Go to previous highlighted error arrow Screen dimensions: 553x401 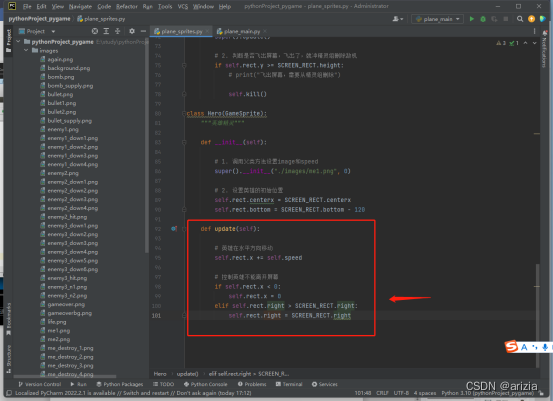click(525, 43)
